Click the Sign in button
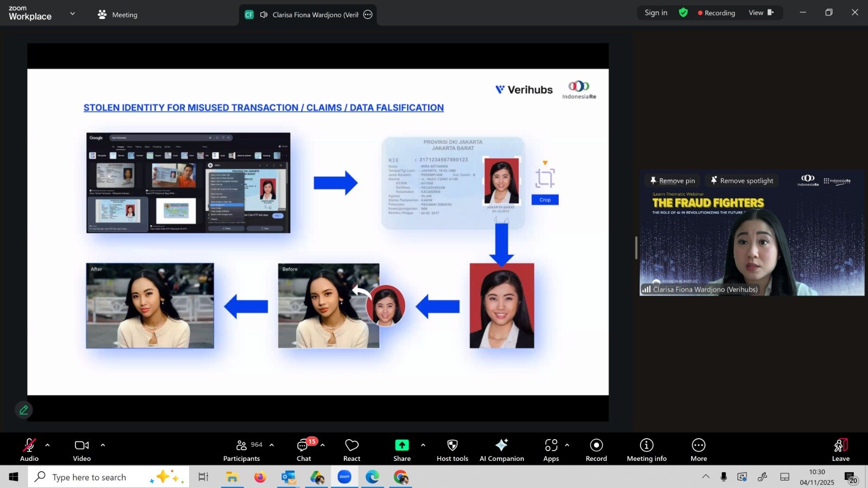Screen dimensions: 868x488 (x=656, y=13)
